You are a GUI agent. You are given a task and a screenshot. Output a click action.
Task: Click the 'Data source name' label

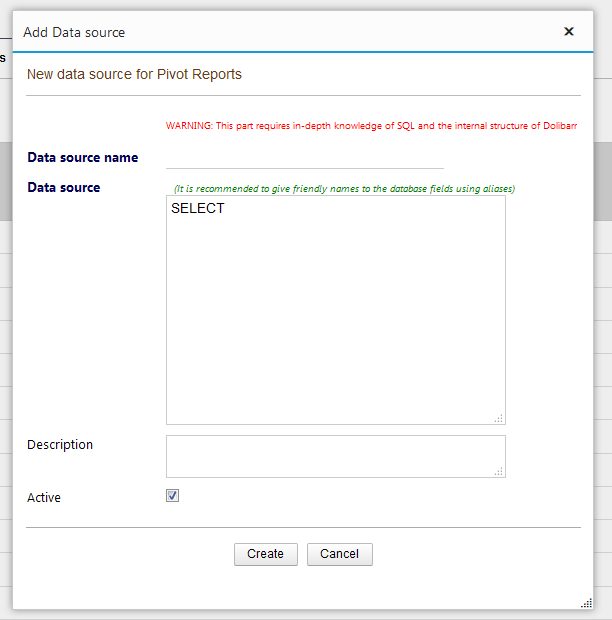tap(83, 158)
